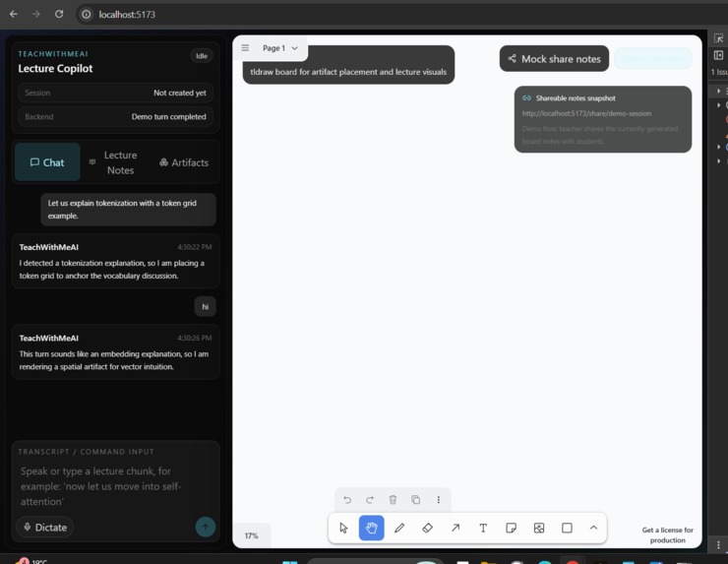
Task: Open the Page 1 dropdown
Action: (x=280, y=48)
